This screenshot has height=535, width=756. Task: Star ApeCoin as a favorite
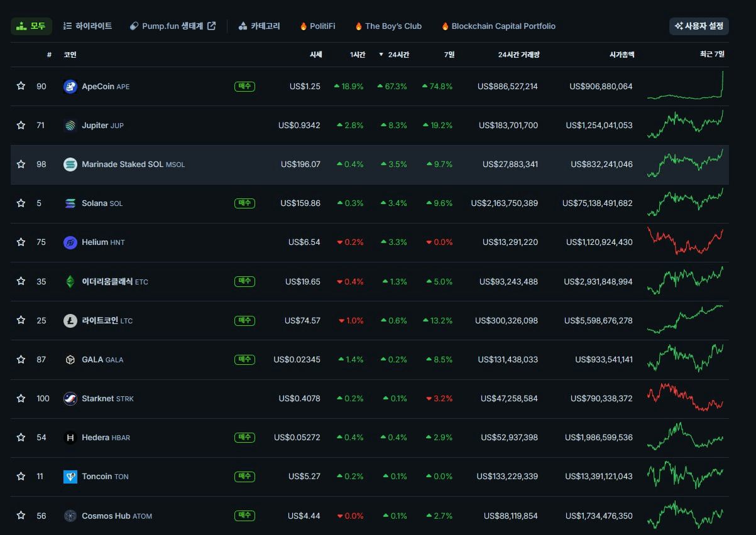pyautogui.click(x=21, y=86)
